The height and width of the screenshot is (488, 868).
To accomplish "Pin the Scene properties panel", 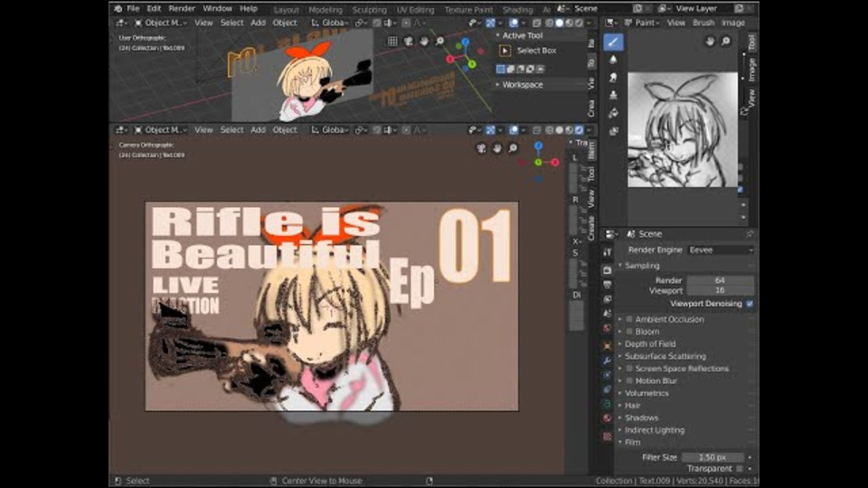I will coord(750,234).
